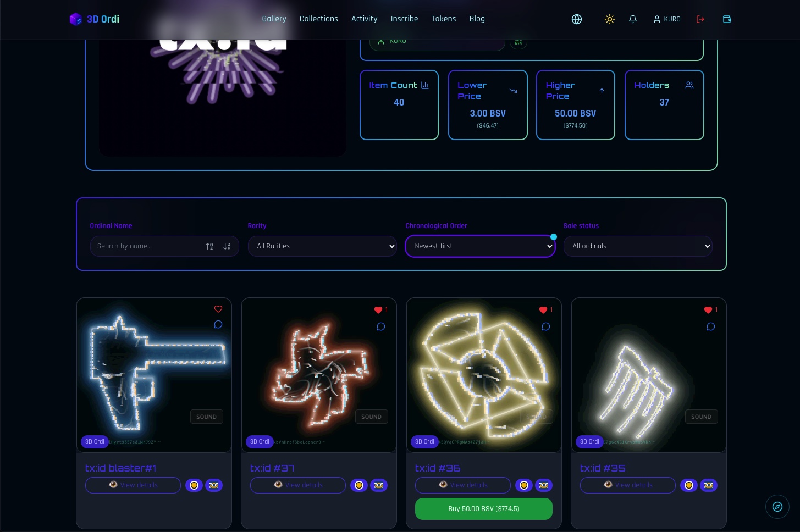Screen dimensions: 800x532
Task: Click yellow coin icon on tx:id #37
Action: pos(359,485)
